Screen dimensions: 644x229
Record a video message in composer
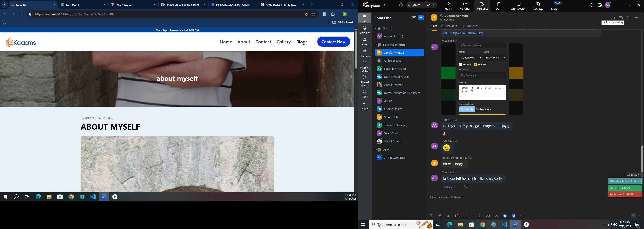pyautogui.click(x=488, y=216)
